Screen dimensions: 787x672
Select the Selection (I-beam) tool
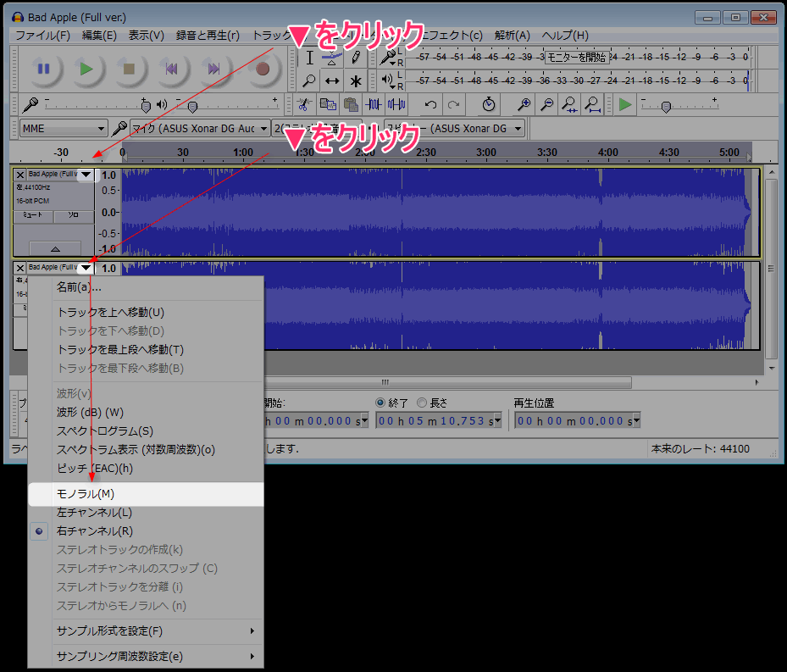[x=310, y=58]
